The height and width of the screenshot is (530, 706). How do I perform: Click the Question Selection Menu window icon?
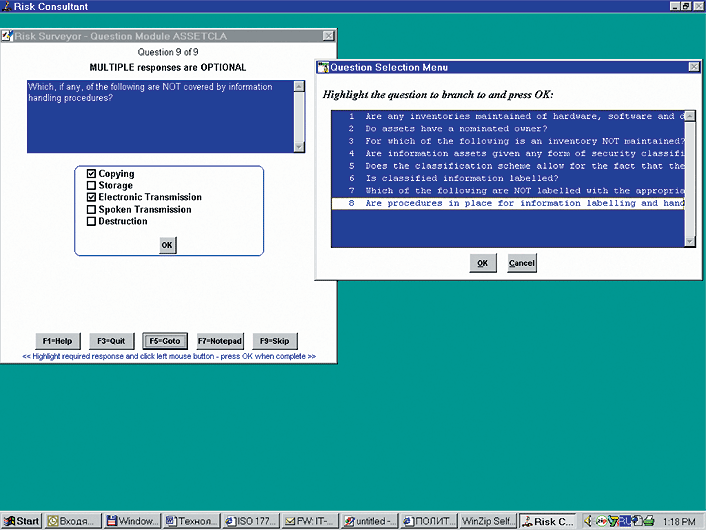323,67
